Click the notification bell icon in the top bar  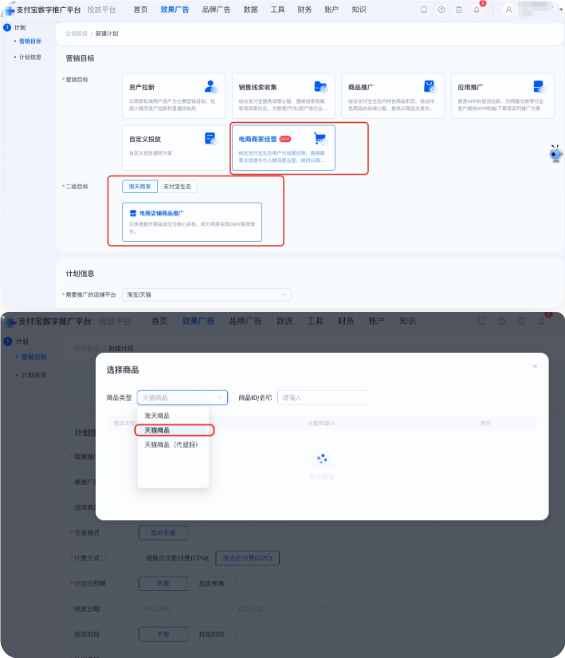[x=476, y=10]
